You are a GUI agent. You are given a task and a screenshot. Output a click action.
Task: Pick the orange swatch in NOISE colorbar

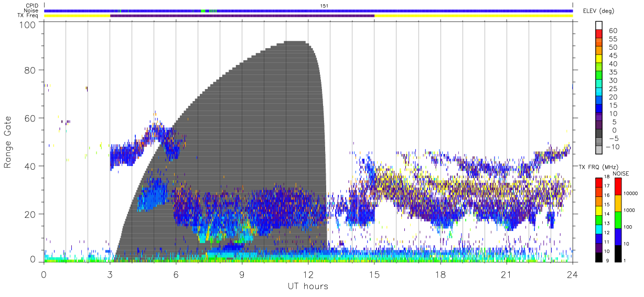point(617,202)
